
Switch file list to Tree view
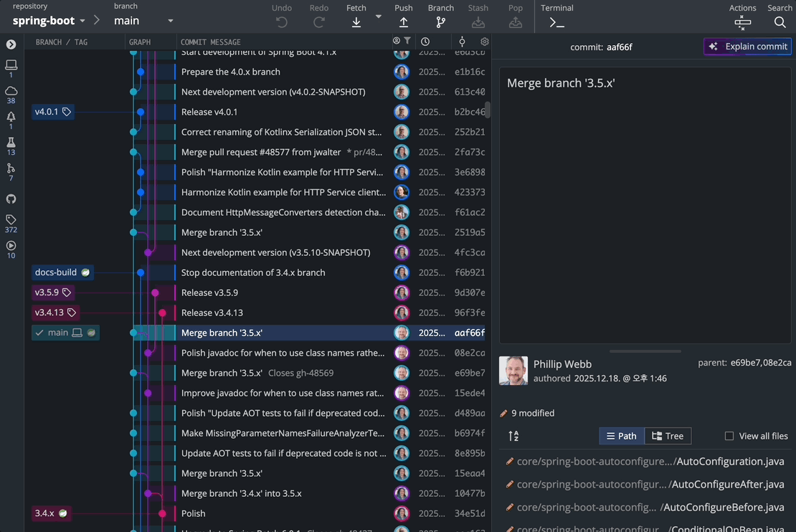(x=667, y=436)
